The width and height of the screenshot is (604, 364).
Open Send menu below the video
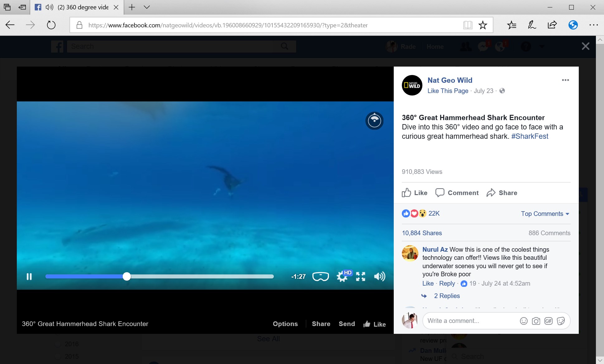(347, 324)
